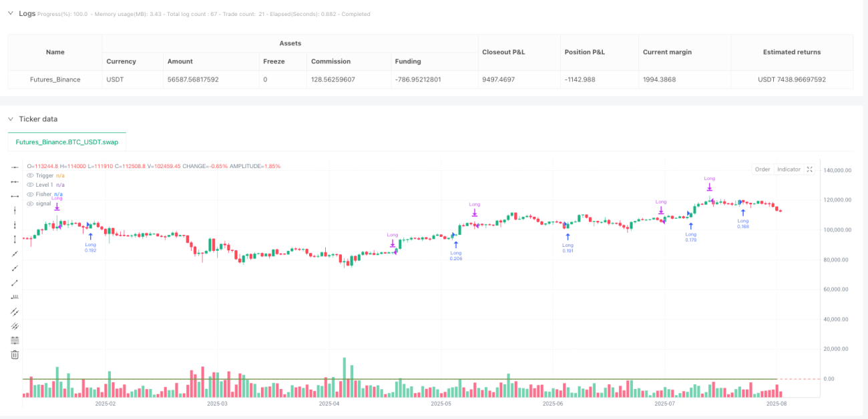Collapse the Logs section
This screenshot has height=419, width=868.
point(11,13)
